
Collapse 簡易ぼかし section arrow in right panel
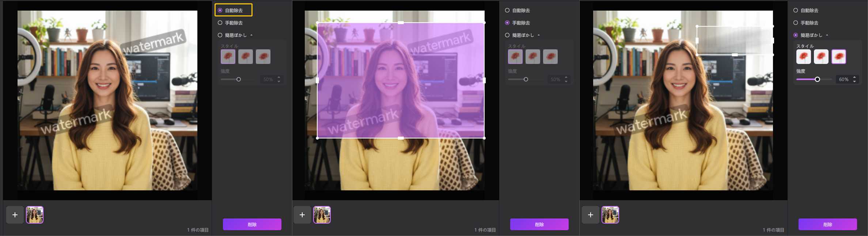(827, 35)
